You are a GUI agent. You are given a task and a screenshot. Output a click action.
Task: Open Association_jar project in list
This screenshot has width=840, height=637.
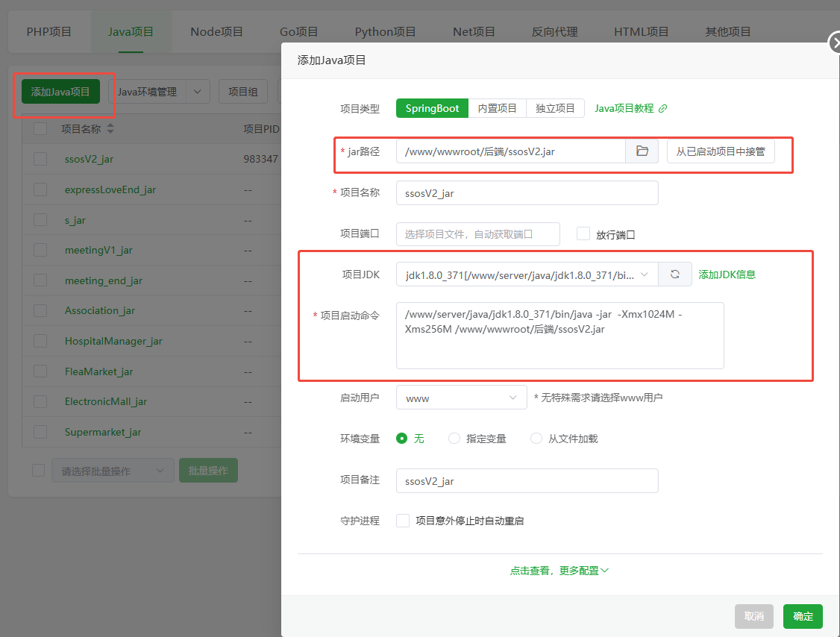coord(100,311)
